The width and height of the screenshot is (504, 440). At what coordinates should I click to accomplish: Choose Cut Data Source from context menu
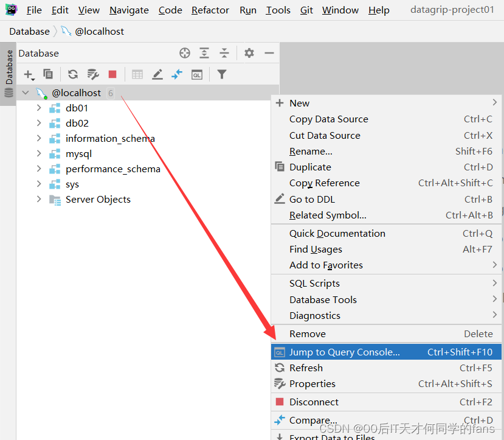(386, 136)
